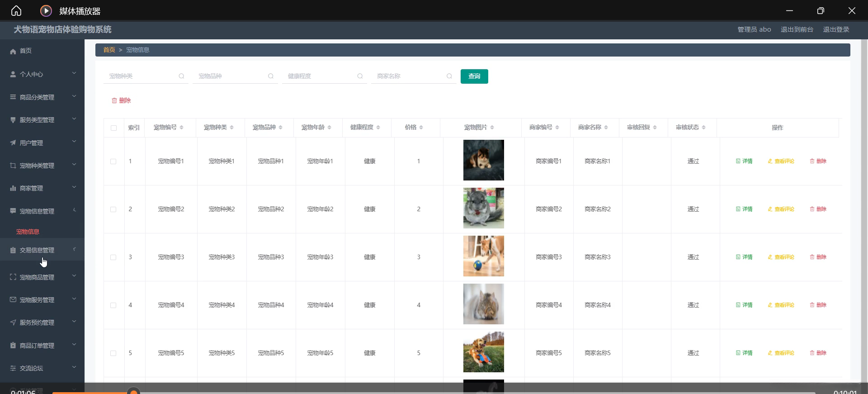Click the search icon in 商家名称 field

449,76
